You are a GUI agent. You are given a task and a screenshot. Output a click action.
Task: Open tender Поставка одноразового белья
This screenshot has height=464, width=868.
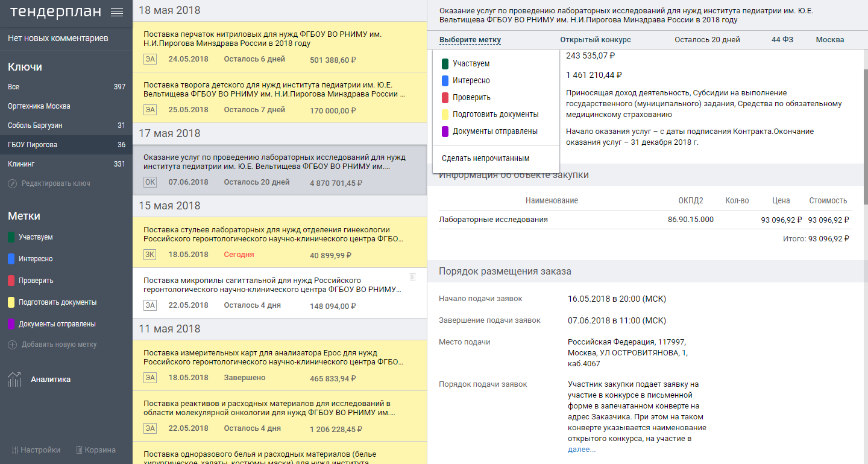pyautogui.click(x=280, y=453)
